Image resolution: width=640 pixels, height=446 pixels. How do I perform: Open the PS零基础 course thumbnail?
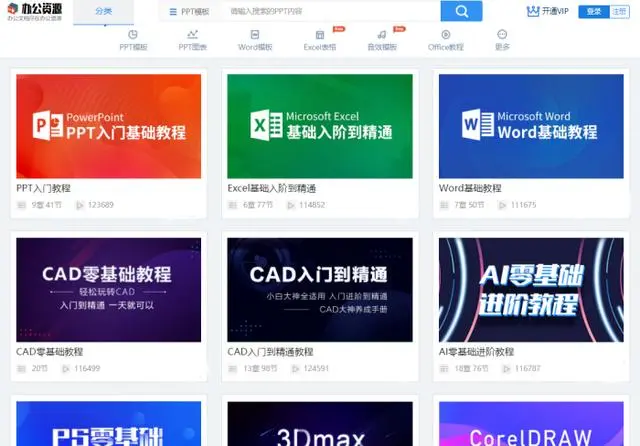(x=109, y=424)
